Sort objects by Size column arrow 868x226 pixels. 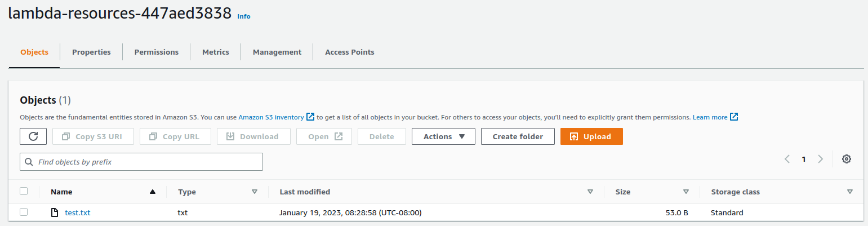[686, 192]
